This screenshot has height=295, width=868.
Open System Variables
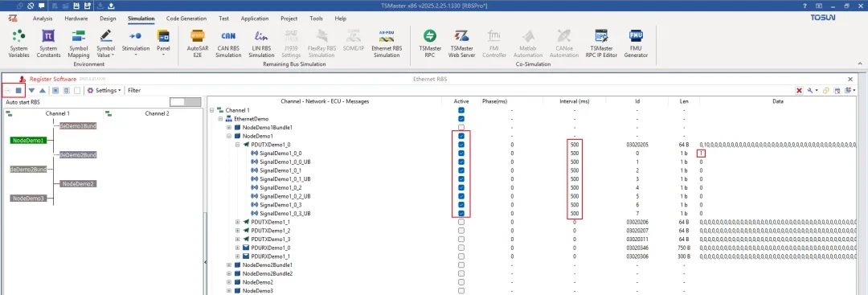(18, 43)
